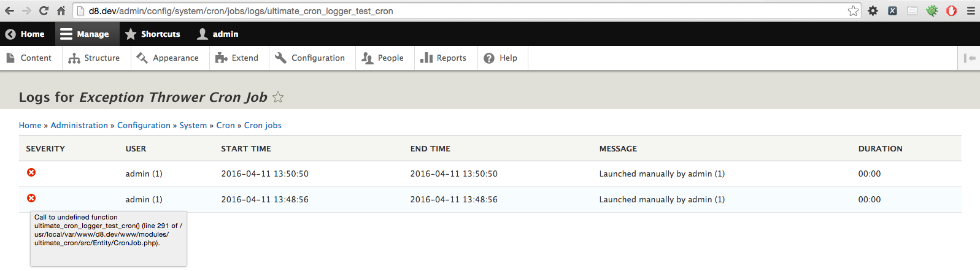The width and height of the screenshot is (980, 271).
Task: Click the Duration column header
Action: pos(880,149)
